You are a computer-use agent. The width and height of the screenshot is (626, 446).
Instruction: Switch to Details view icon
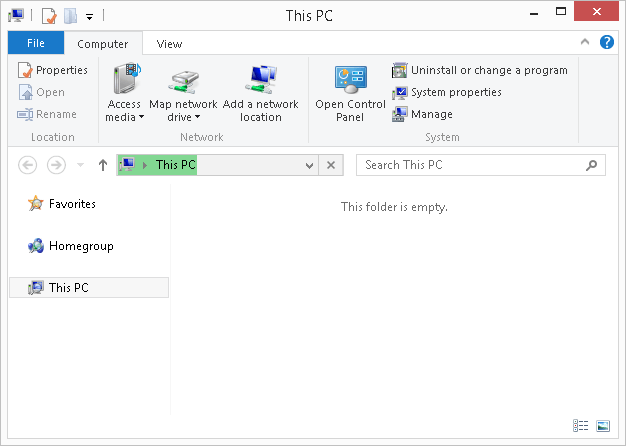pos(580,426)
